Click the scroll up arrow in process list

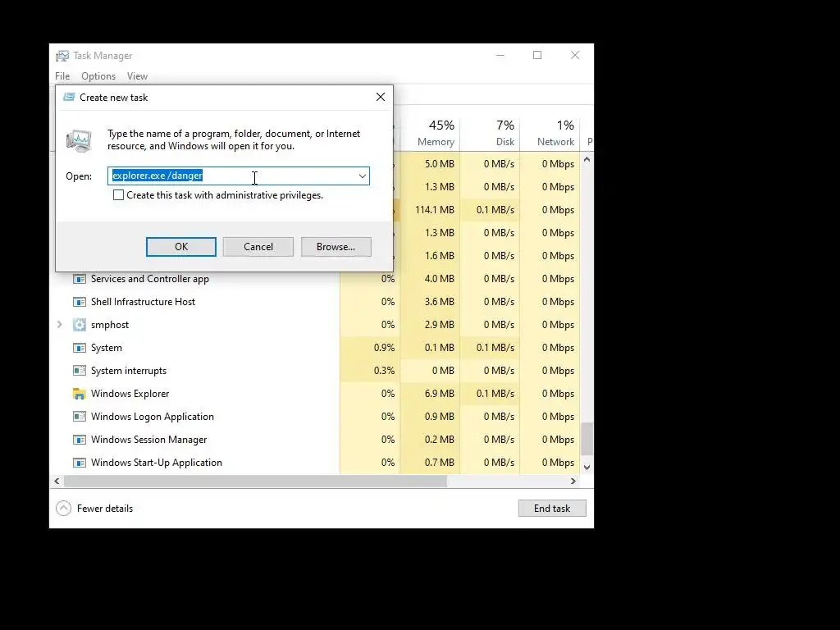click(x=587, y=160)
